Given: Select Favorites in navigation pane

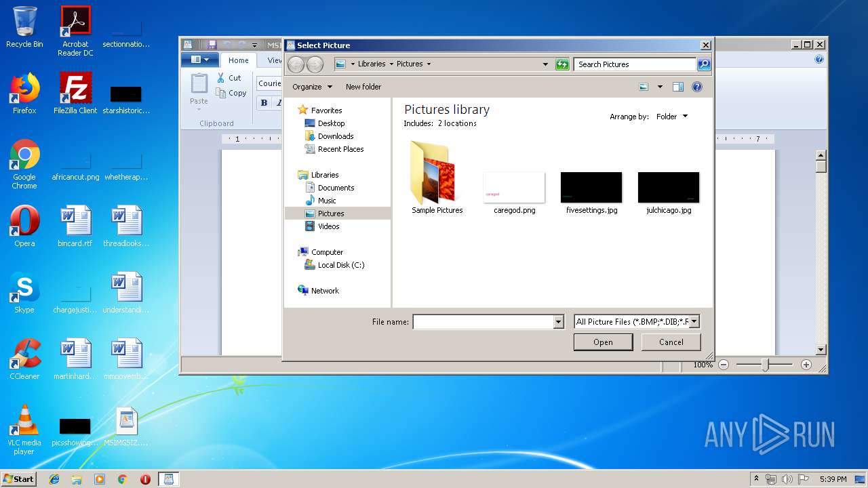Looking at the screenshot, I should coord(326,110).
